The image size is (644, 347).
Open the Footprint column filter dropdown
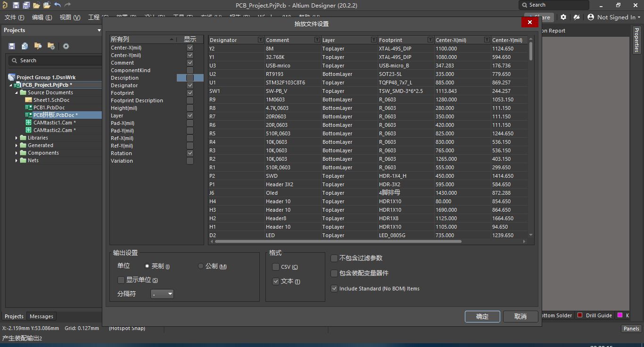tap(430, 40)
